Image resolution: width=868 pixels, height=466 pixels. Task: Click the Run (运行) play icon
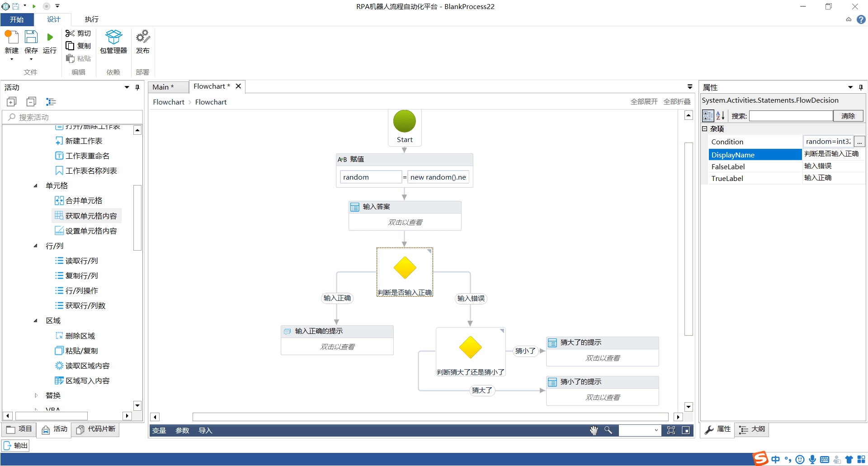pos(50,37)
